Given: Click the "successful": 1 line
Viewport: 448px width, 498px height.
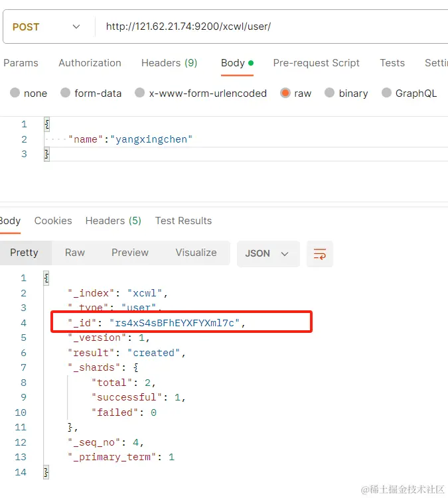Looking at the screenshot, I should (x=139, y=397).
